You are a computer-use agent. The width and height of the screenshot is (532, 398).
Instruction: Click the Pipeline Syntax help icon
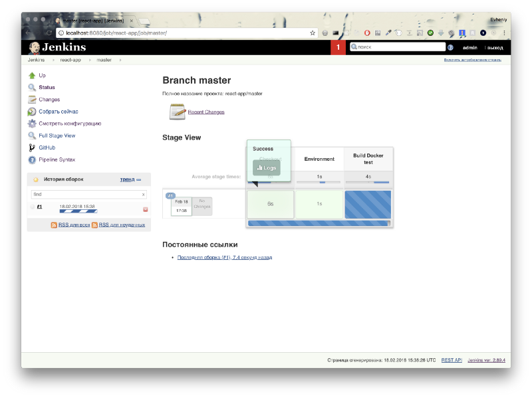pos(32,159)
